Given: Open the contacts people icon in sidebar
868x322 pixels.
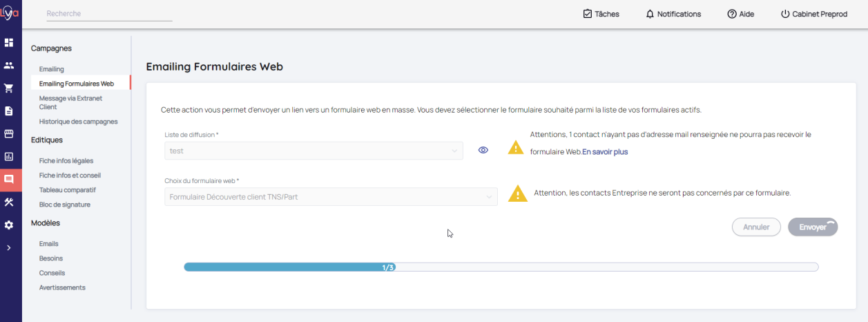Looking at the screenshot, I should 9,66.
